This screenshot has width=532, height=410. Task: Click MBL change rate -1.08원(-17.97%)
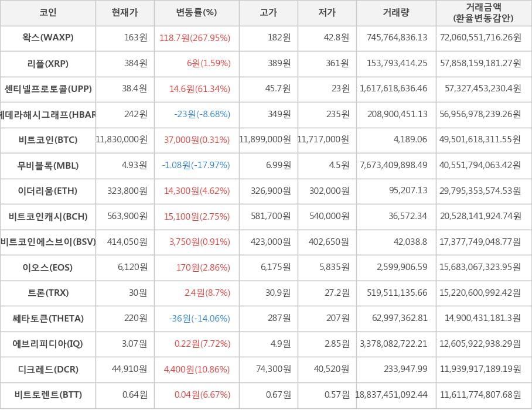coord(196,165)
